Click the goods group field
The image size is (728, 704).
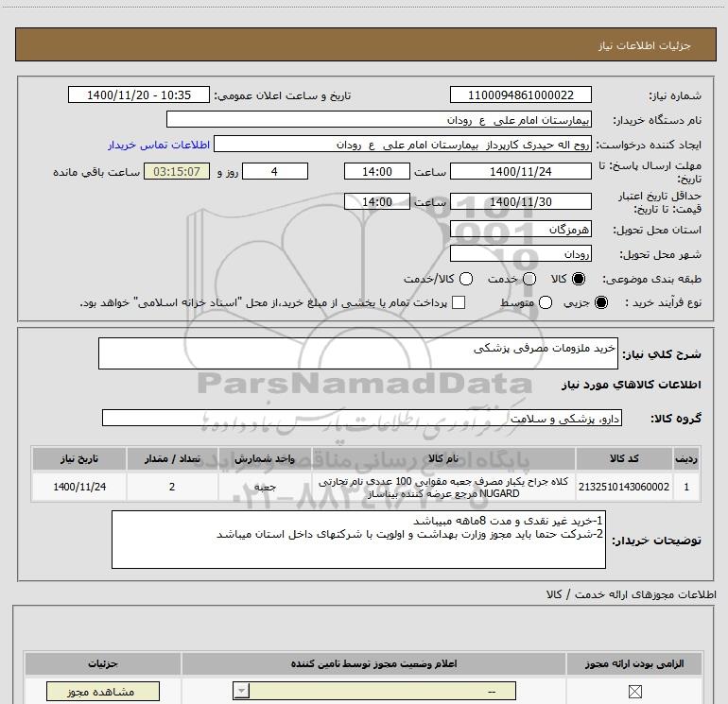point(362,418)
